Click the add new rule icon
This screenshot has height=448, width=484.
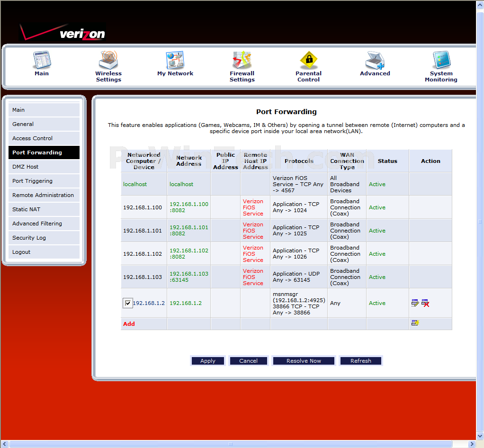(x=415, y=323)
